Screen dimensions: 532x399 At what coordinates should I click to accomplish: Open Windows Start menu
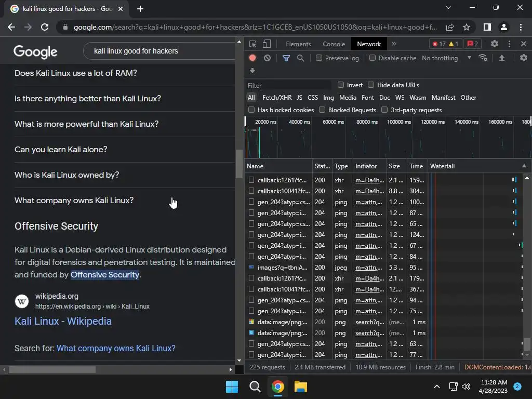(232, 387)
